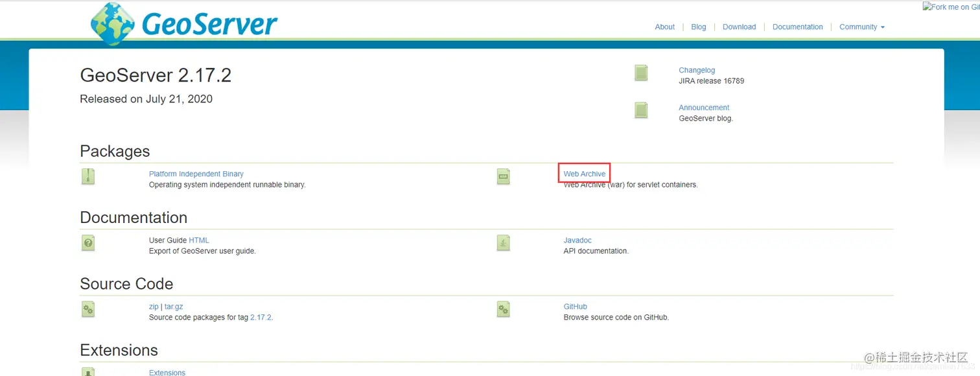The height and width of the screenshot is (376, 980).
Task: Click the 'Browse source code on GitHub.' text
Action: pos(616,318)
